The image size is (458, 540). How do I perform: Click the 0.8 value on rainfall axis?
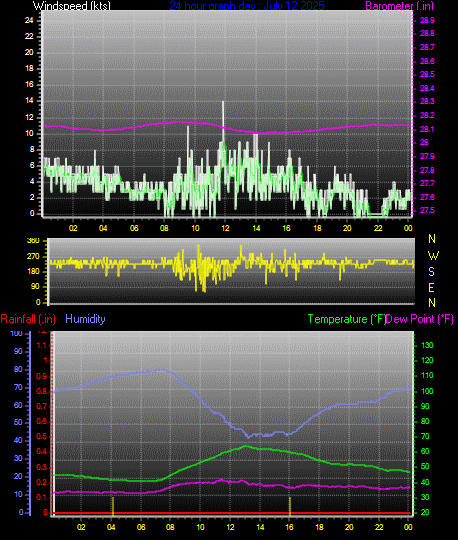41,391
